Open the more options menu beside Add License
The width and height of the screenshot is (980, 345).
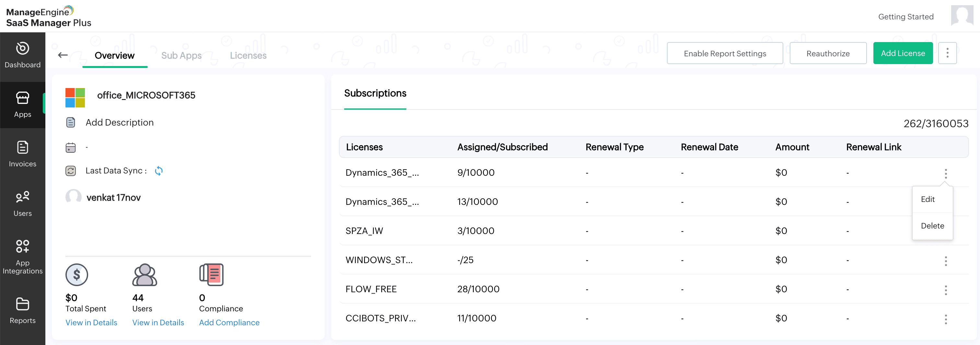(x=947, y=53)
